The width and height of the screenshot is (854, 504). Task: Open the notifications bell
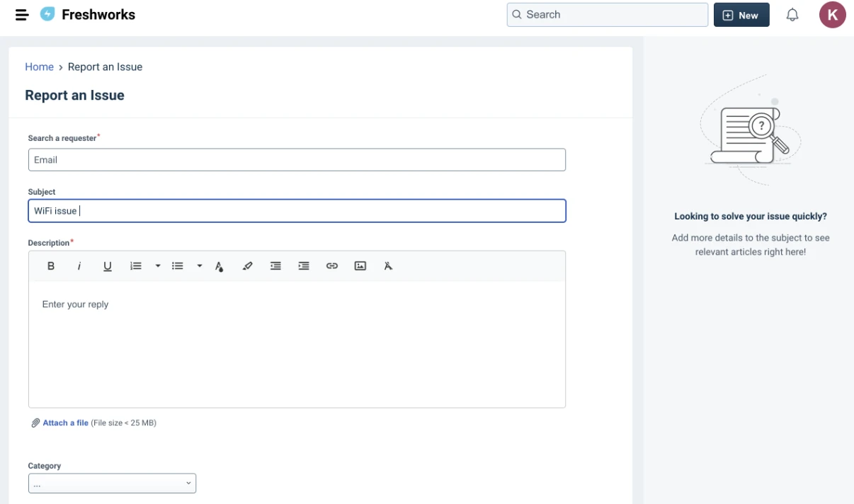coord(792,15)
